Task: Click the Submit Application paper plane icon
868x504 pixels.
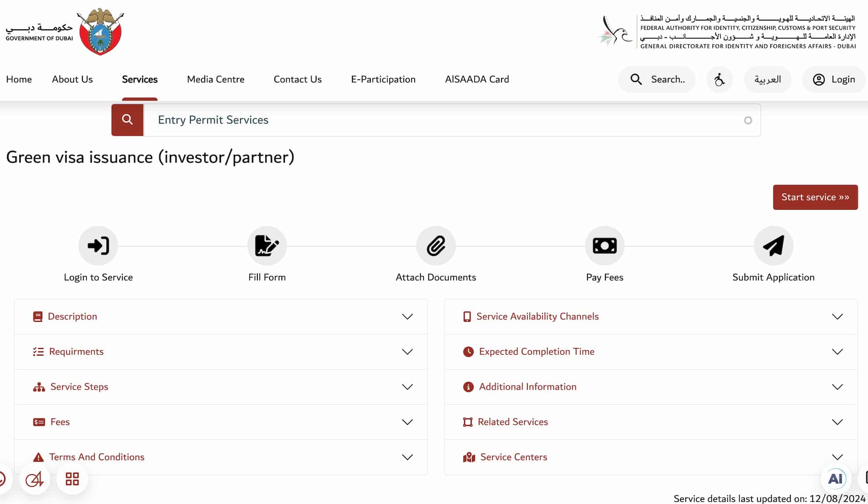Action: pos(773,245)
